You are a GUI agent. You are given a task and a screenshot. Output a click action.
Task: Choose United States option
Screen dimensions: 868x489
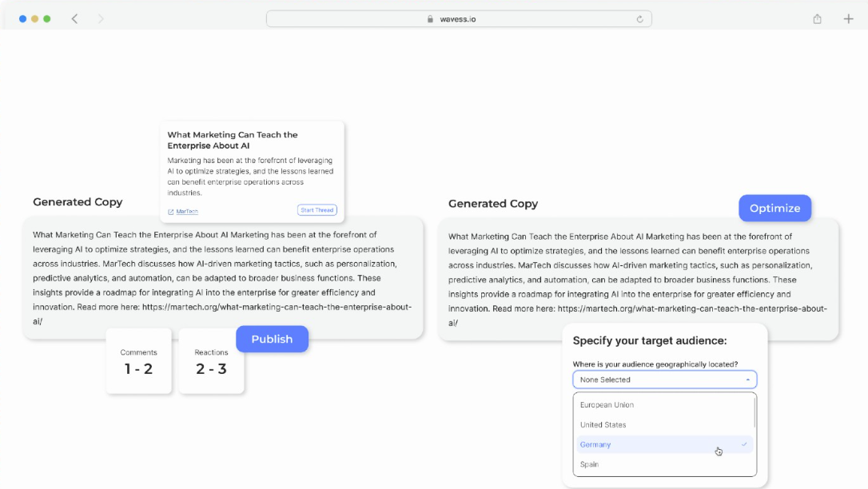pos(603,425)
